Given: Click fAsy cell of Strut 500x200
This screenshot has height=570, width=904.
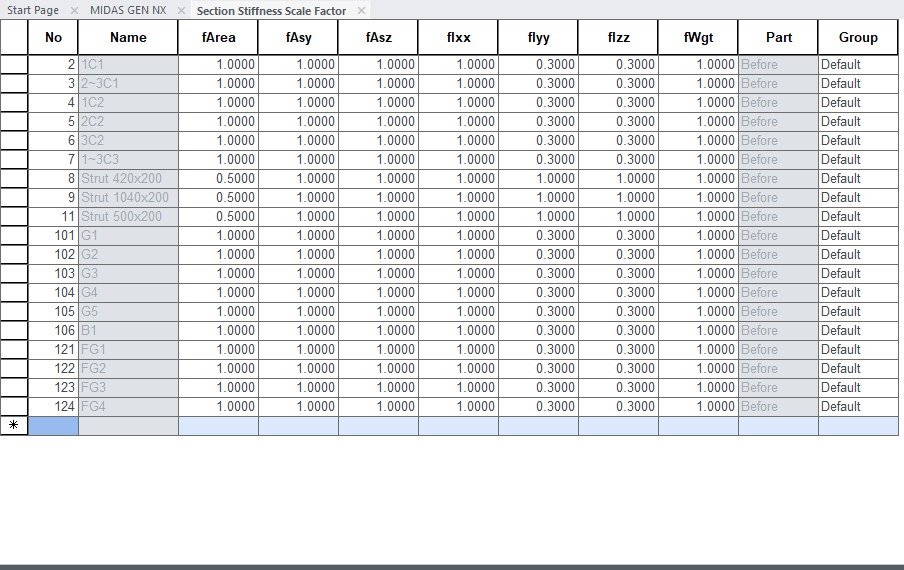Looking at the screenshot, I should tap(298, 216).
